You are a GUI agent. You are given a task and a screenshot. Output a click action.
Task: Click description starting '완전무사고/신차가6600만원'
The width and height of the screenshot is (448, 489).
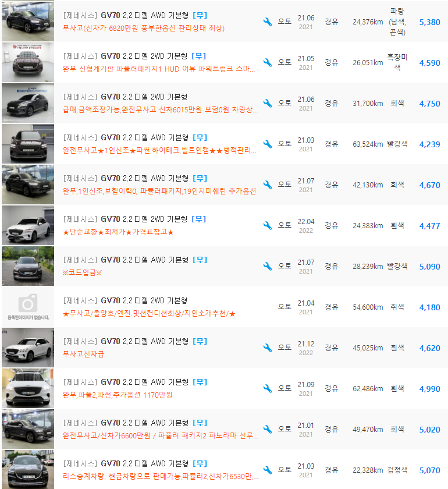tap(161, 435)
